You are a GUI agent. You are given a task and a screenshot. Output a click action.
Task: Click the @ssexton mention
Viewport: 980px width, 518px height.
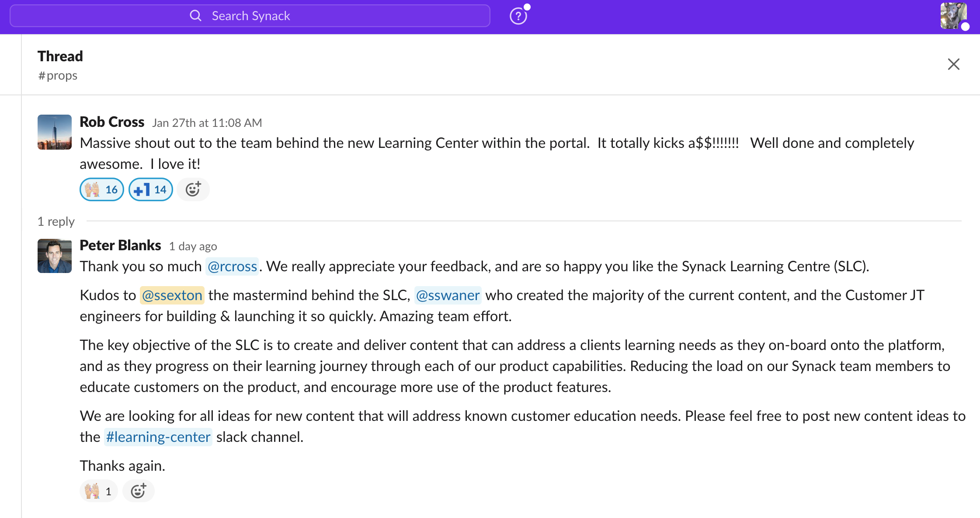click(x=172, y=295)
